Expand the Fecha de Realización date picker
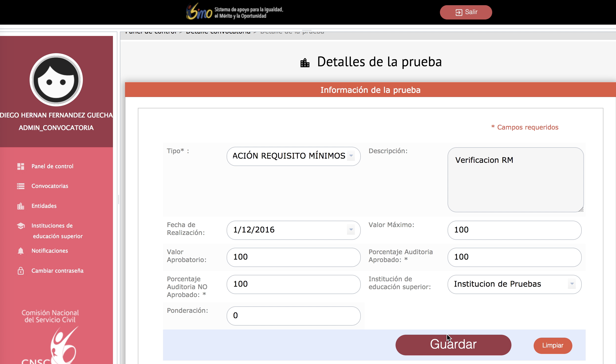Viewport: 616px width, 364px height. pyautogui.click(x=351, y=230)
